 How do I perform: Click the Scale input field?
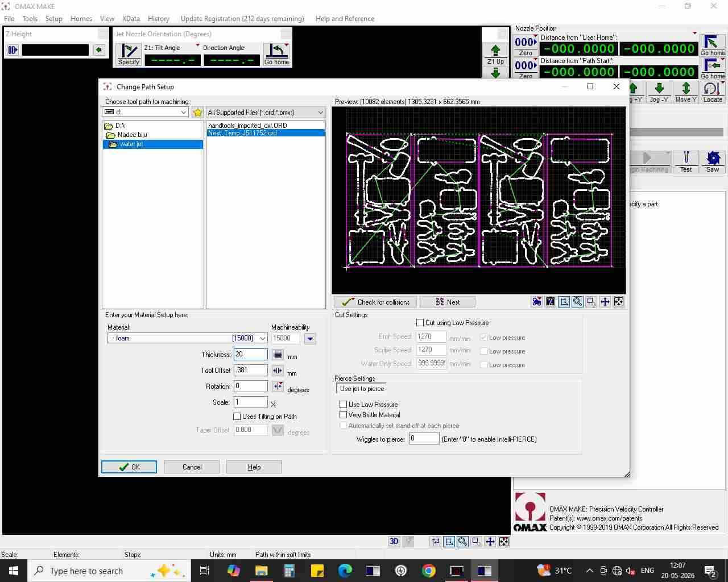pyautogui.click(x=251, y=402)
